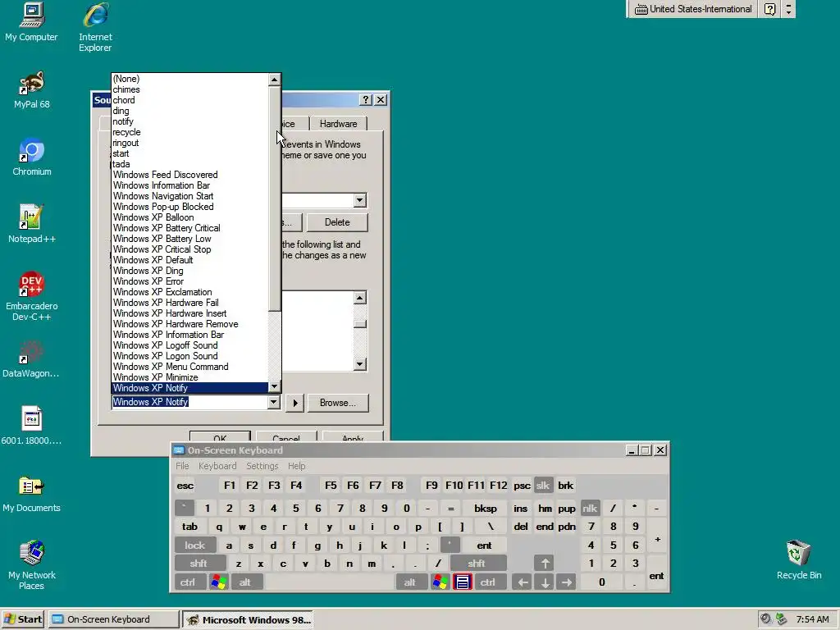The height and width of the screenshot is (630, 840).
Task: Click the play sound arrow button
Action: (294, 403)
